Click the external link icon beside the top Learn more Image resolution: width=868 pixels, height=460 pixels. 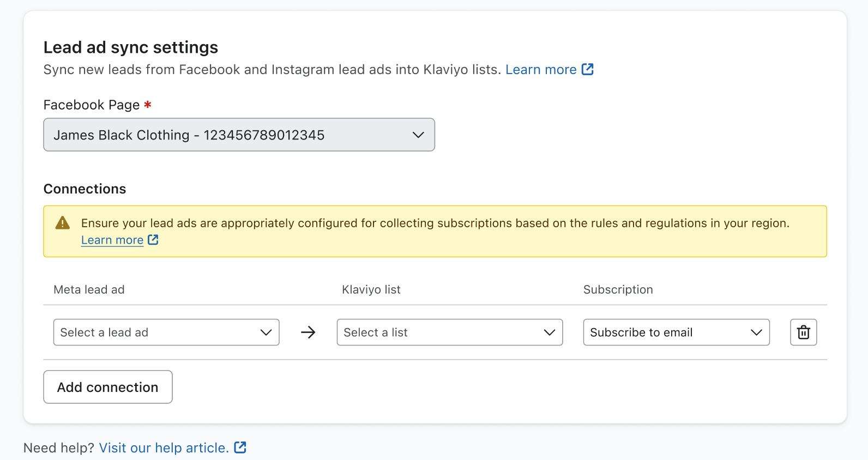tap(587, 69)
